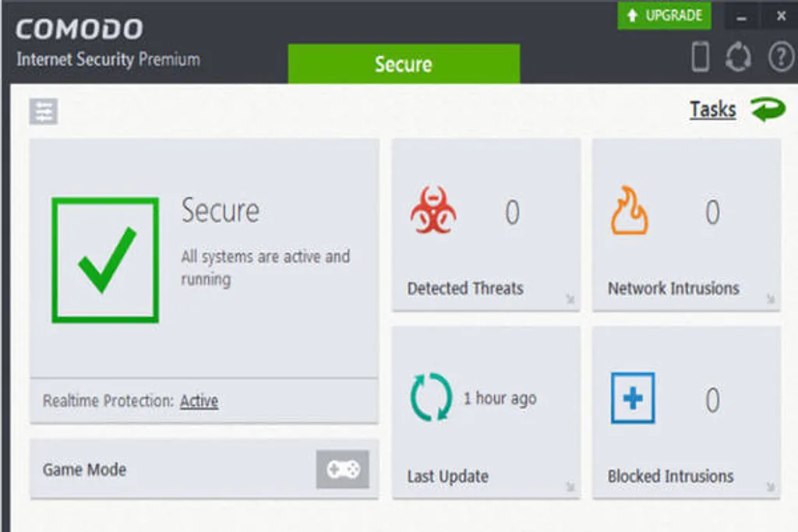798x532 pixels.
Task: Click the orange flame Network Intrusions icon
Action: [x=630, y=210]
